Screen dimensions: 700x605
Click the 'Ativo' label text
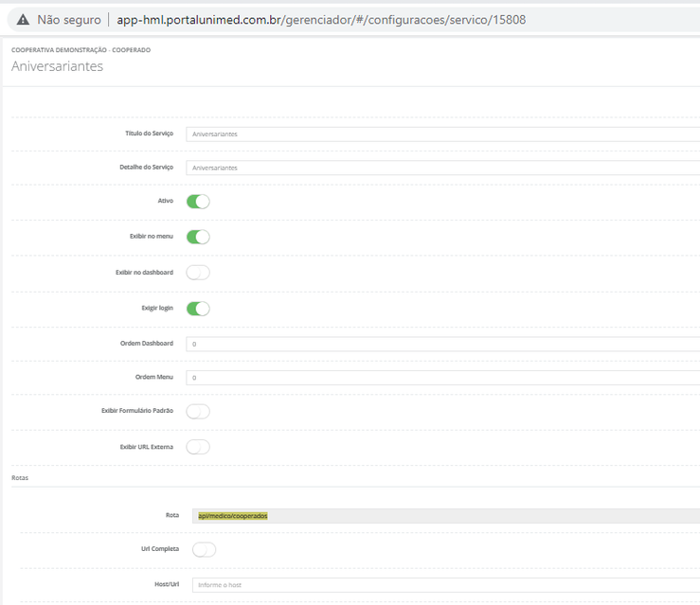tap(165, 201)
